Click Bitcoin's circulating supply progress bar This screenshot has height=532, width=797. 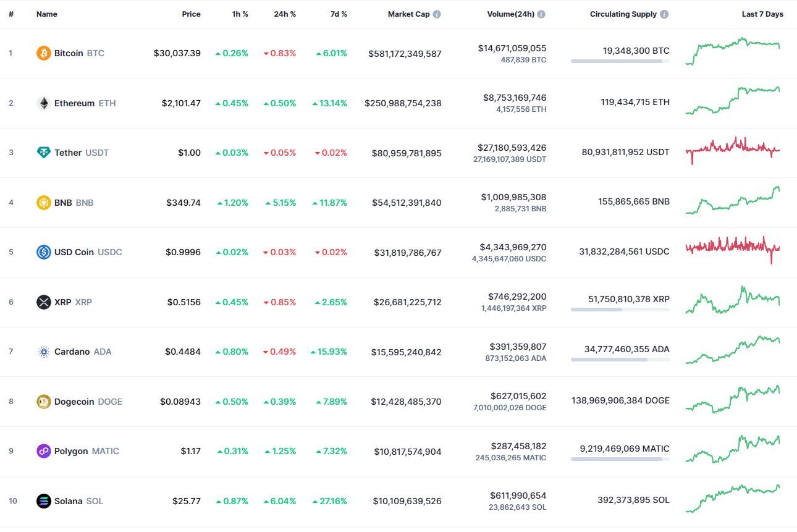click(620, 61)
